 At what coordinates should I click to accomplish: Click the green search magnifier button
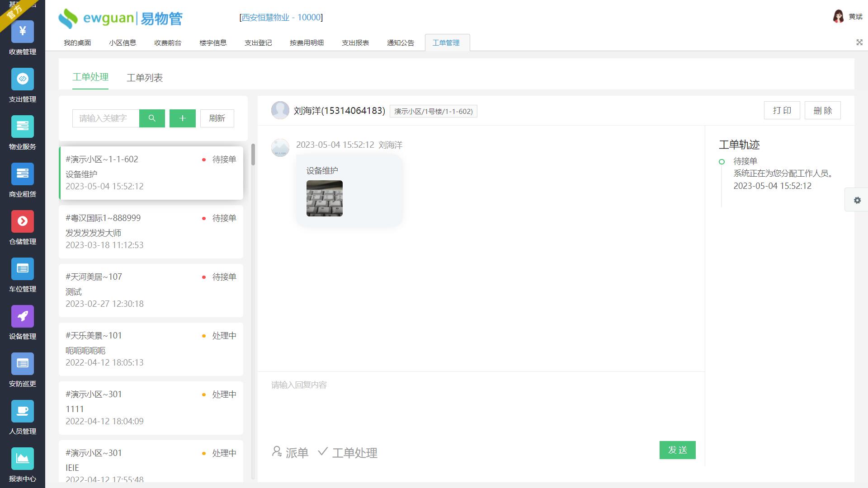click(x=152, y=118)
